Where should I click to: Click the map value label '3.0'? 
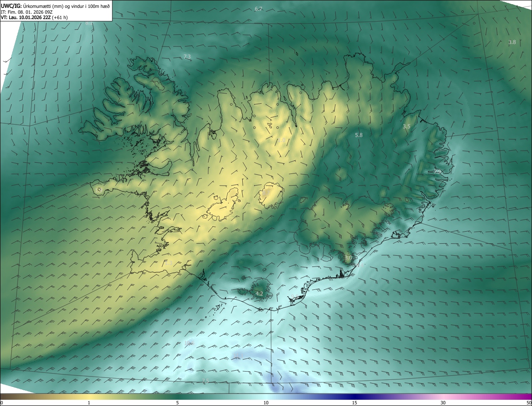point(348,257)
